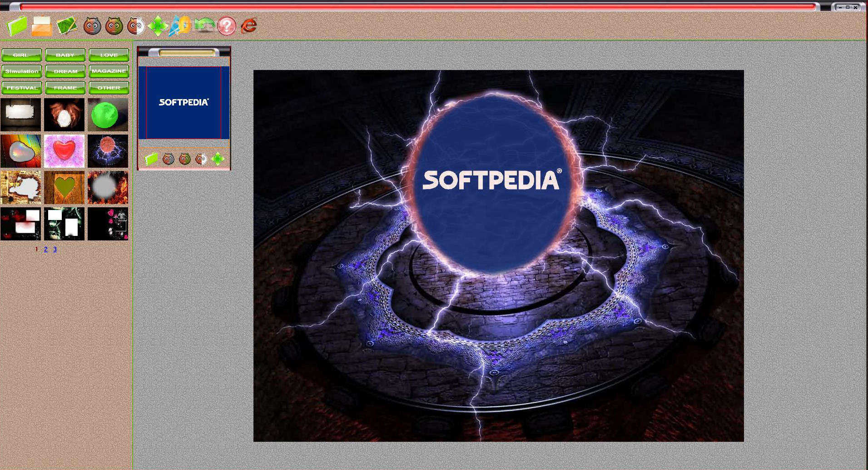This screenshot has height=470, width=868.
Task: Choose the black template with pink hearts
Action: tap(108, 224)
